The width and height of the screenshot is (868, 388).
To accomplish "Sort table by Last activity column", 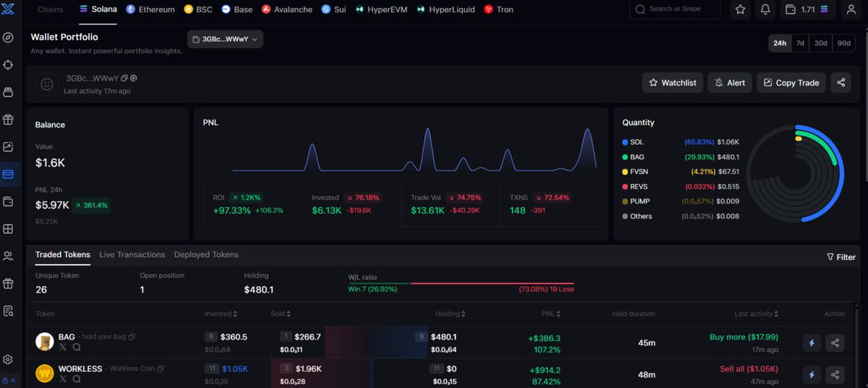I will pyautogui.click(x=757, y=314).
